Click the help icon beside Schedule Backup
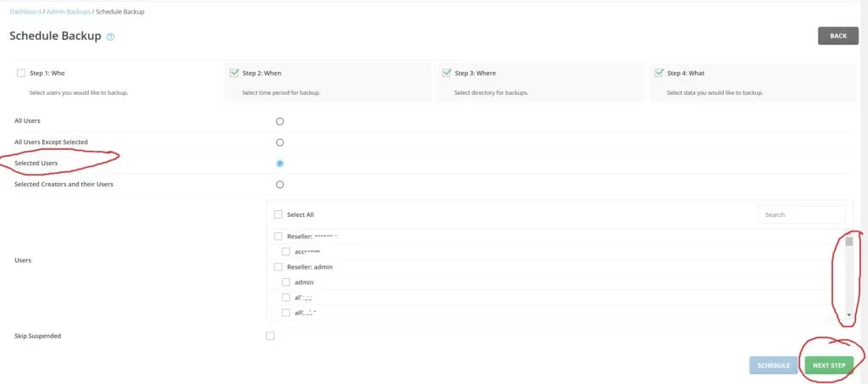868x384 pixels. coord(111,36)
